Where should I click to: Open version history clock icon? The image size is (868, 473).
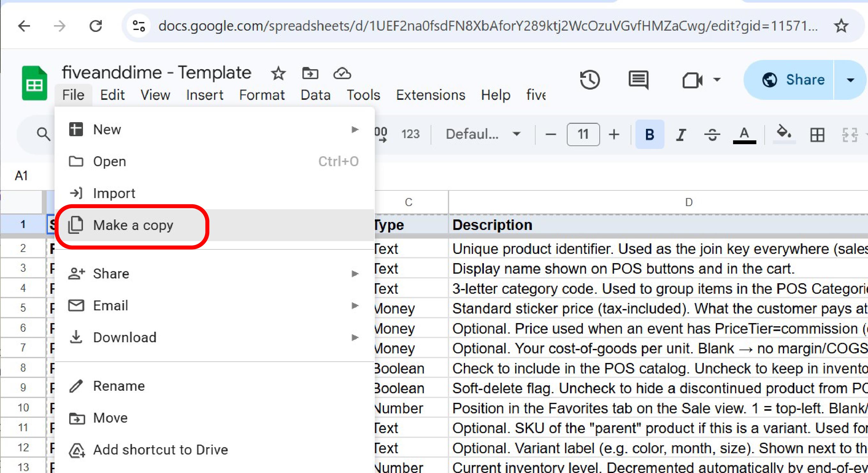coord(590,80)
